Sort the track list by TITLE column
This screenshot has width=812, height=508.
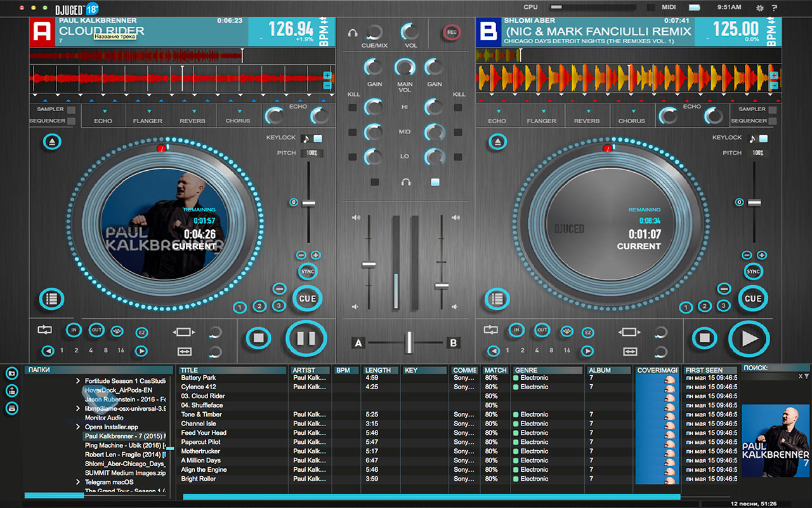[x=232, y=370]
